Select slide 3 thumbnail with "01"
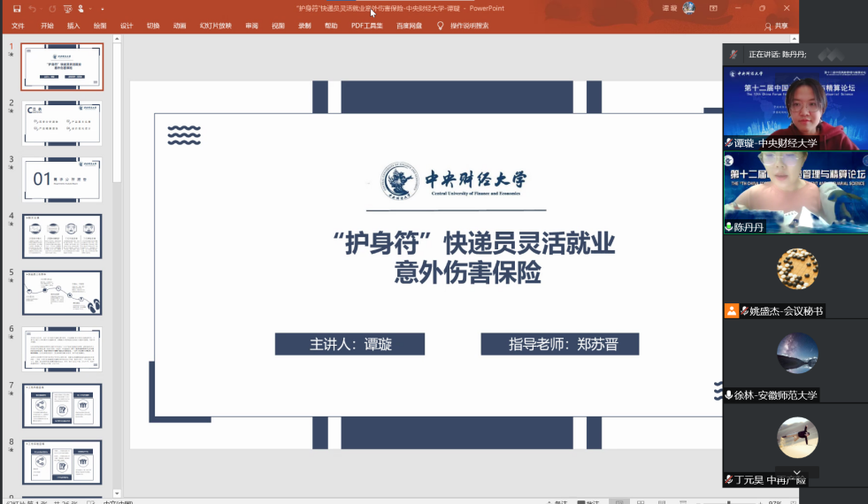 62,179
